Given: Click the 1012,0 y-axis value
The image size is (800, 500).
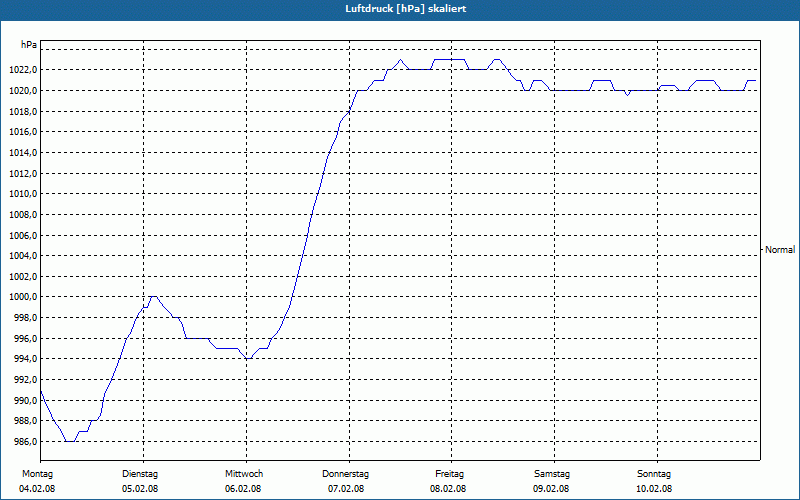Looking at the screenshot, I should click(23, 173).
